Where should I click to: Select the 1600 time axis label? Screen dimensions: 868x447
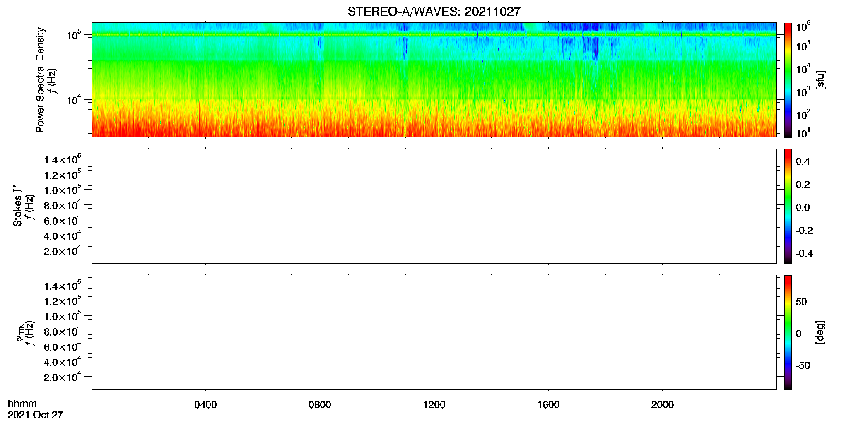point(548,405)
